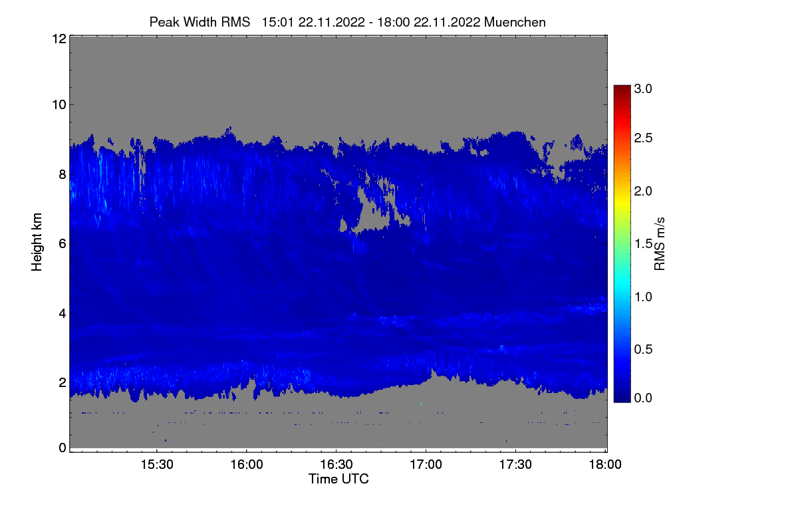Click the '16:00' time axis tick label
The height and width of the screenshot is (532, 798).
click(246, 465)
